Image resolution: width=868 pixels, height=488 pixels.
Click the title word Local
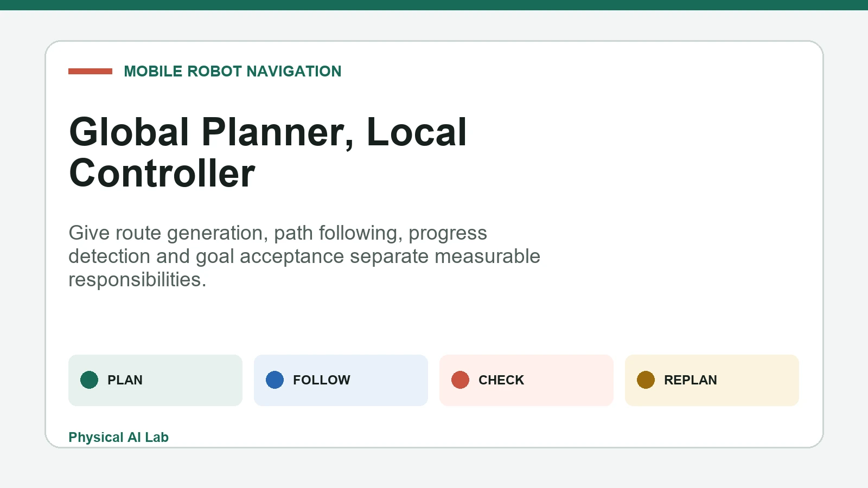417,132
